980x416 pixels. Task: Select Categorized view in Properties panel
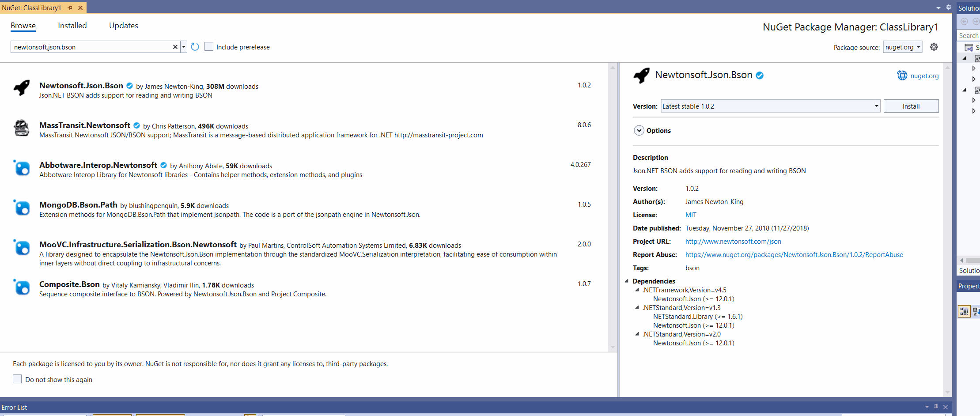[x=964, y=311]
